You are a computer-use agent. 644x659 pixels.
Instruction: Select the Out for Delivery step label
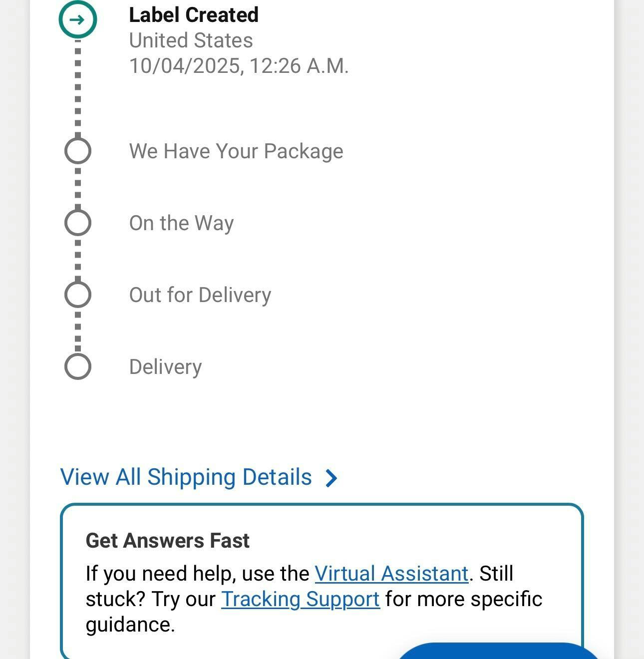[x=200, y=295]
